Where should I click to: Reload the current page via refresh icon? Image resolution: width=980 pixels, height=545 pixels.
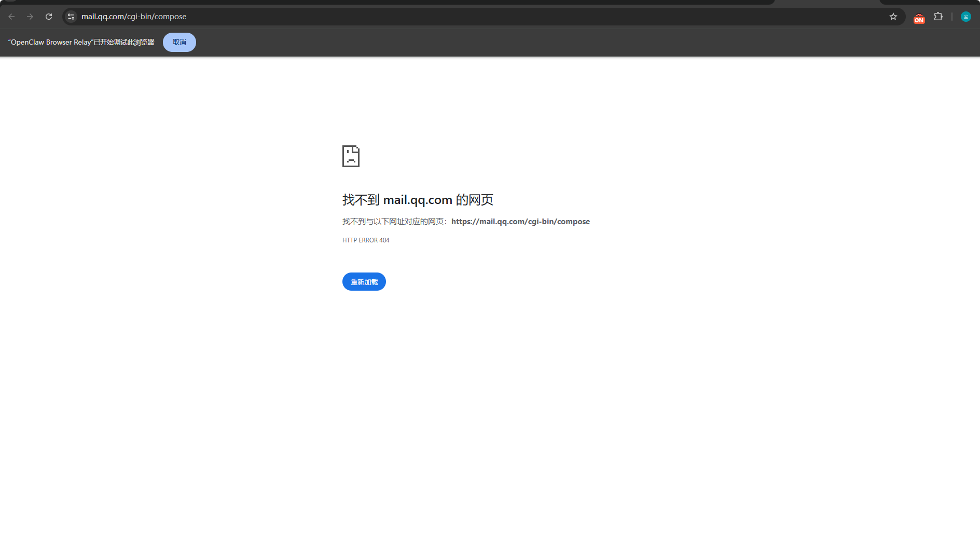pos(49,16)
